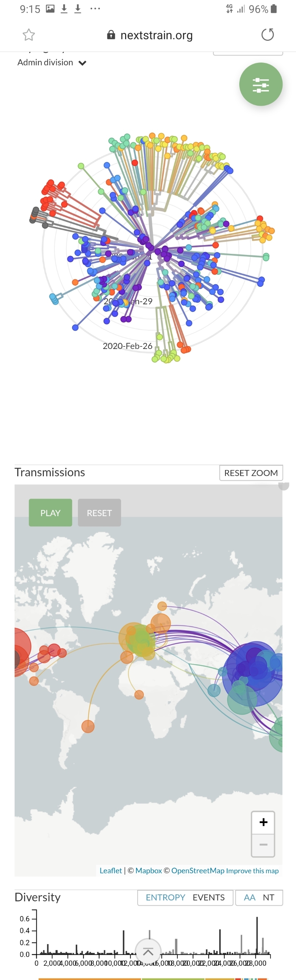Screen dimensions: 296x980
Task: Start the transmissions PLAY animation
Action: (x=50, y=512)
